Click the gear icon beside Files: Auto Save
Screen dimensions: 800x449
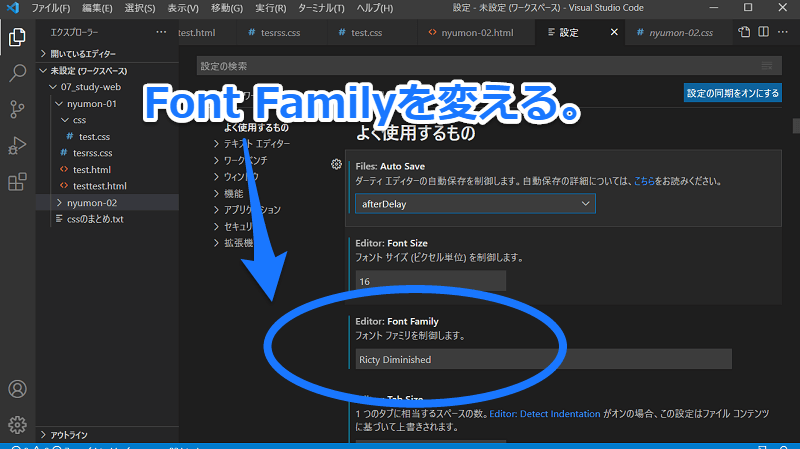(x=336, y=164)
